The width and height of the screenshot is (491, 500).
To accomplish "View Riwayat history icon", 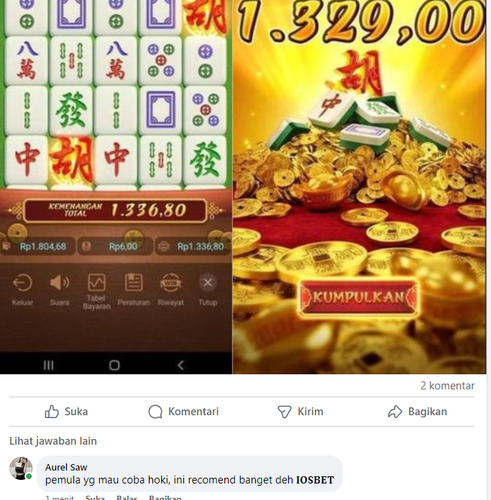I will pos(171,289).
